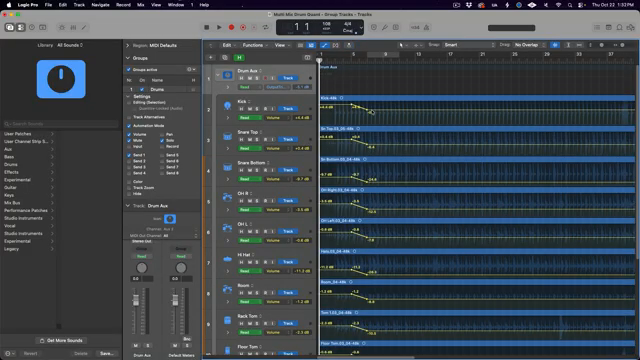Screen dimensions: 640x360
Task: Click the Kick track's Track button
Action: pyautogui.click(x=288, y=109)
